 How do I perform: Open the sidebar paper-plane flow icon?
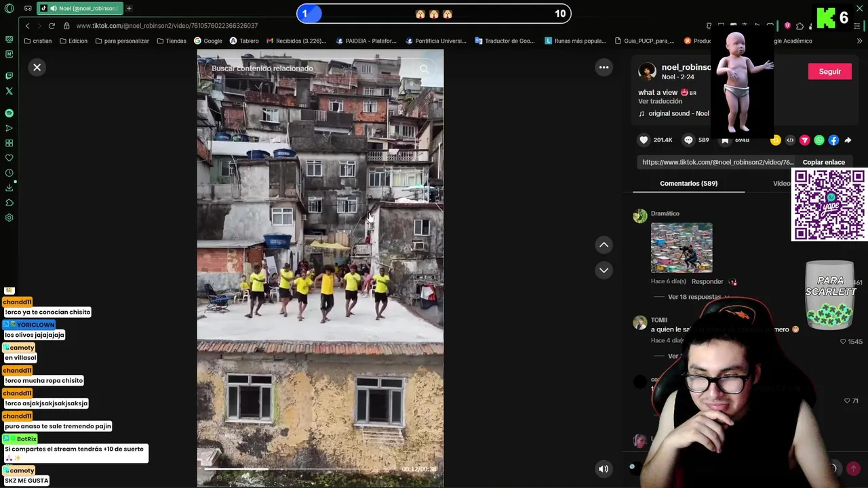[9, 128]
